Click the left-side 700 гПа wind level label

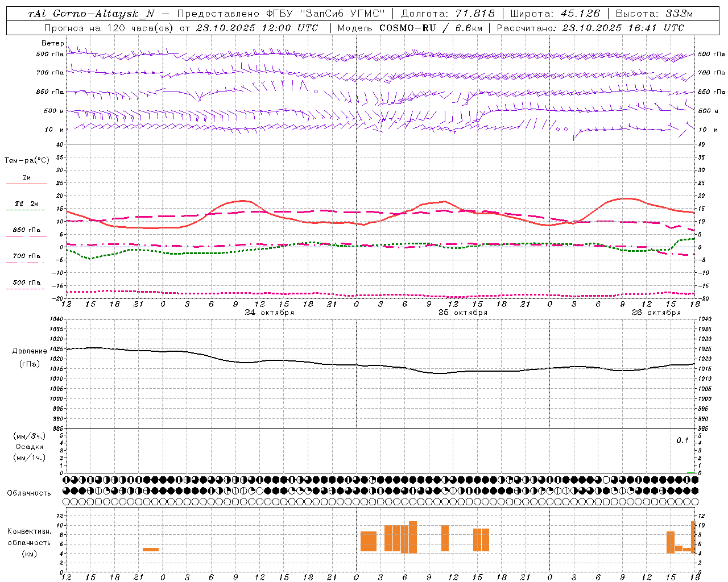pos(50,73)
